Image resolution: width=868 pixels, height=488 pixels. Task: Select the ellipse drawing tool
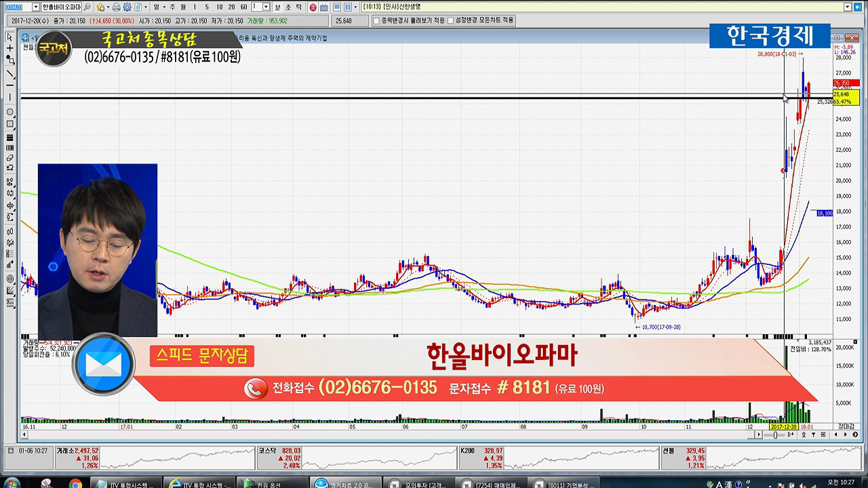click(x=9, y=113)
